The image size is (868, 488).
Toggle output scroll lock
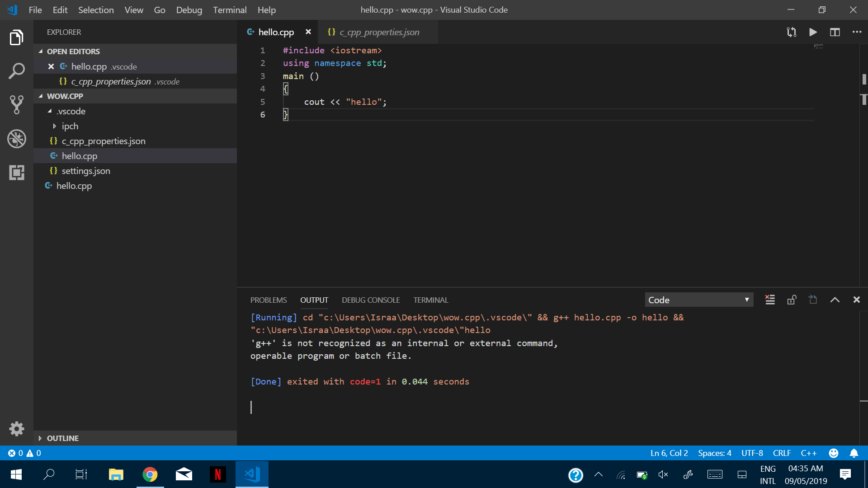(792, 300)
